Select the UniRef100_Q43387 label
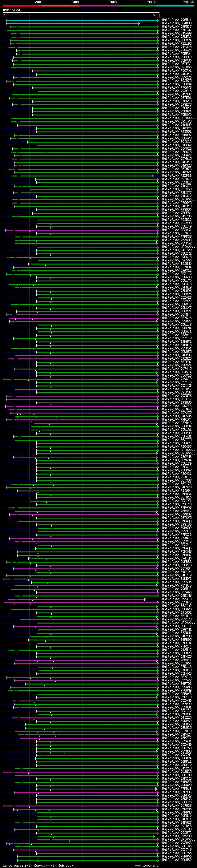Viewport: 197px width, 868px height. point(177,95)
